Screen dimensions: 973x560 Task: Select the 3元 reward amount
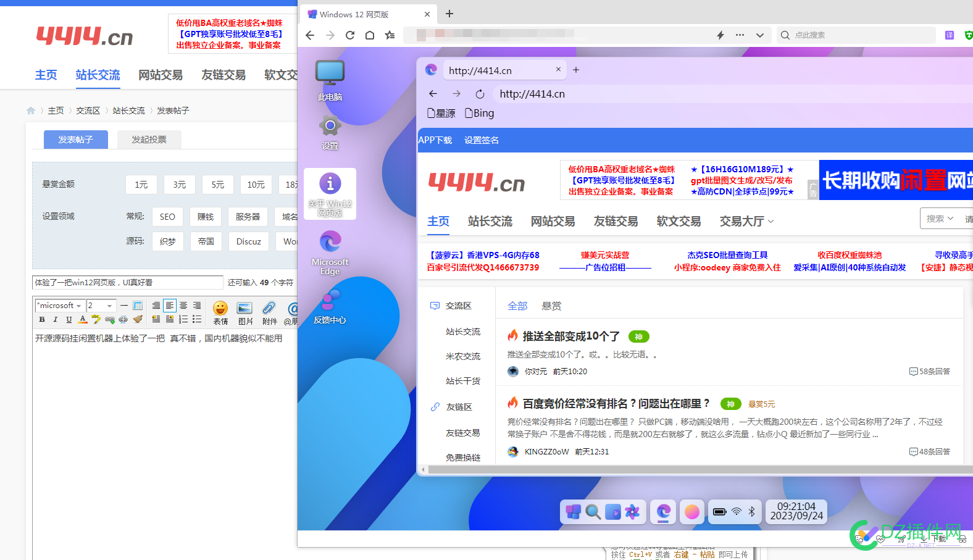pyautogui.click(x=180, y=185)
